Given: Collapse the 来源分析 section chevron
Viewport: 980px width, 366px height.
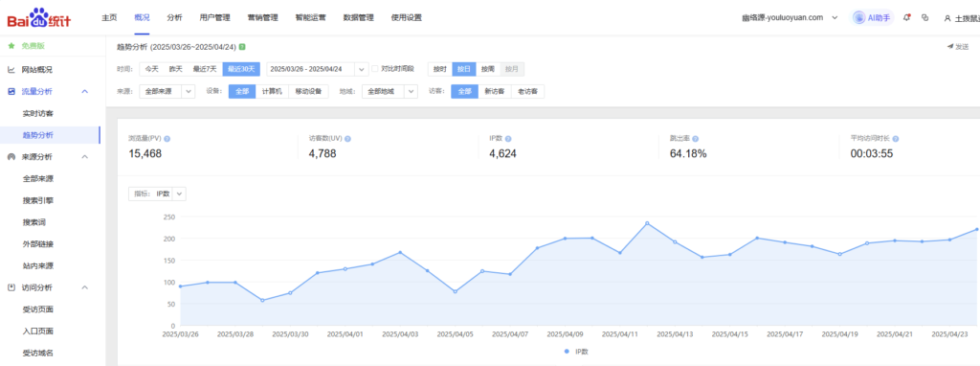Looking at the screenshot, I should click(x=85, y=156).
